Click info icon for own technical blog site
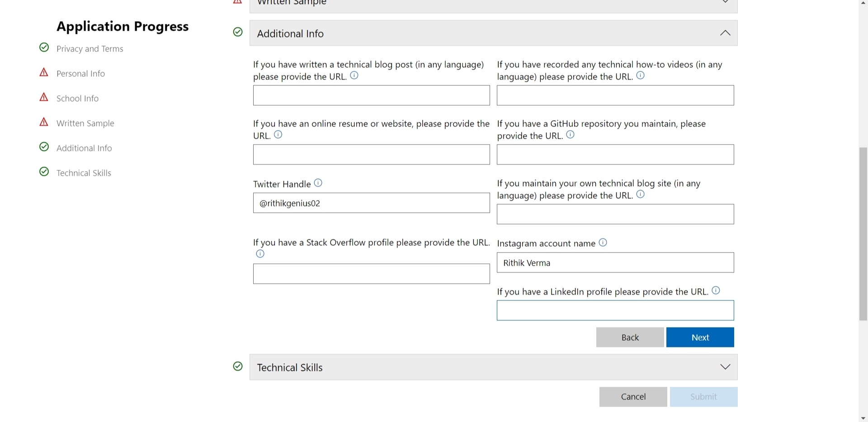 [640, 194]
